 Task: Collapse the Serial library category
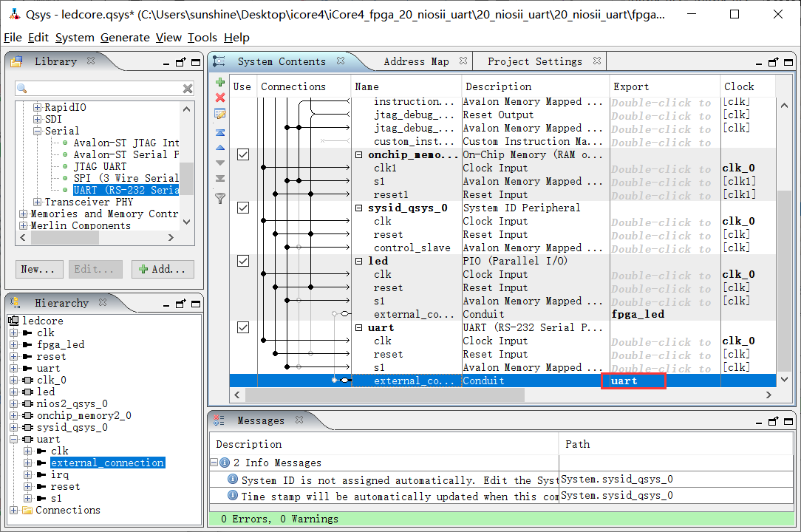37,131
